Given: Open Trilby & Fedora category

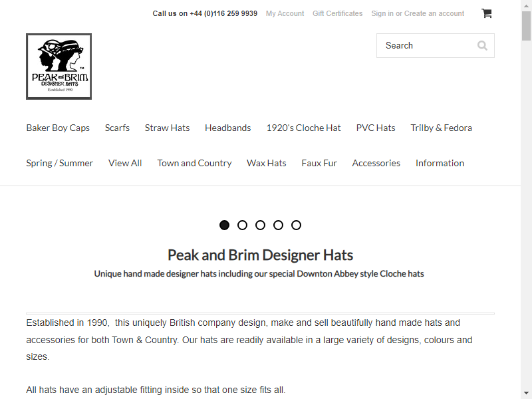Looking at the screenshot, I should (x=441, y=128).
